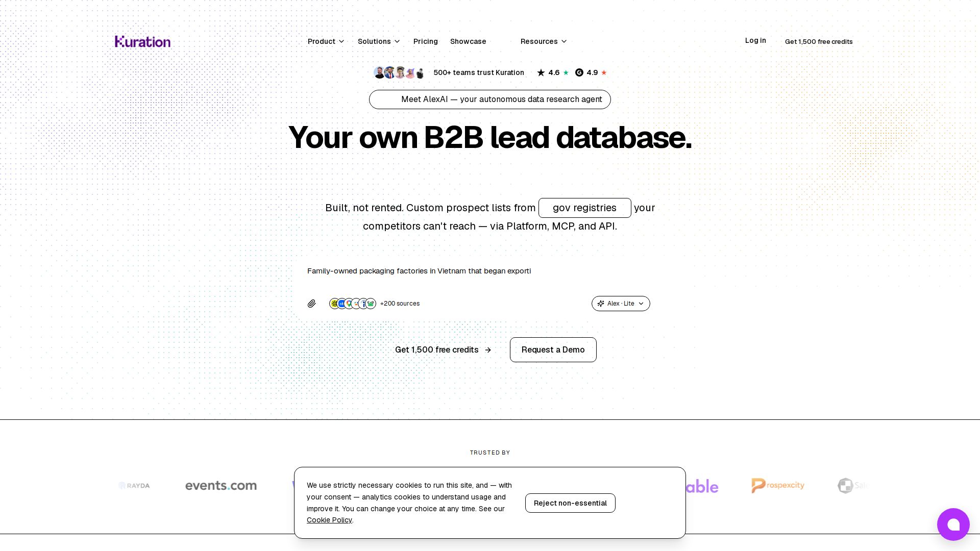Click the arrow after Get 1,500 free credits

(488, 350)
